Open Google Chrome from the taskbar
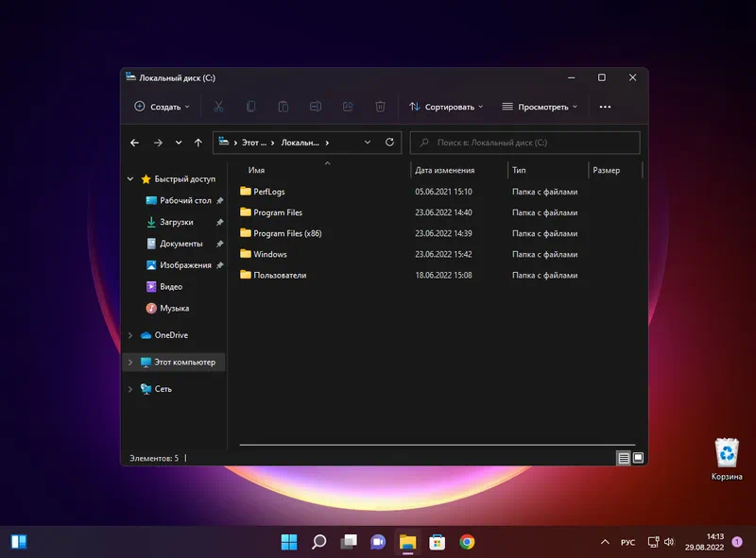Viewport: 756px width, 558px height. click(467, 542)
